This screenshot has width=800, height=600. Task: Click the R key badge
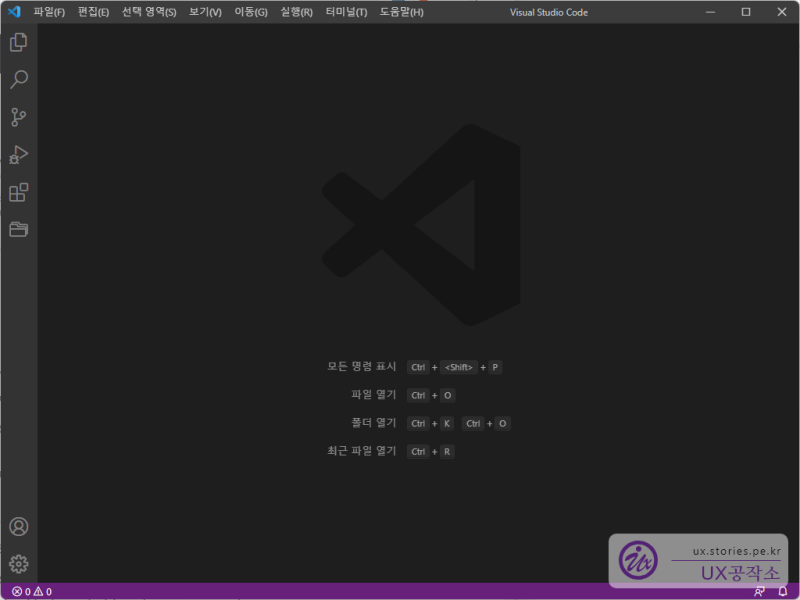447,452
